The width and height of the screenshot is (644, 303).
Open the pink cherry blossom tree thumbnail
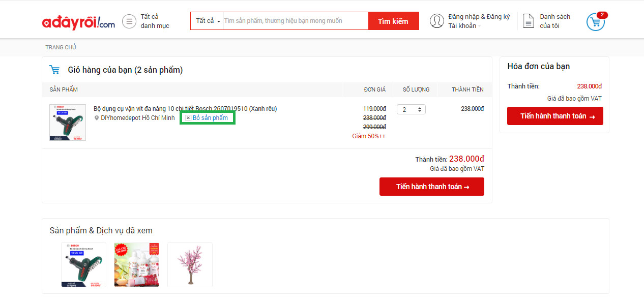click(190, 264)
